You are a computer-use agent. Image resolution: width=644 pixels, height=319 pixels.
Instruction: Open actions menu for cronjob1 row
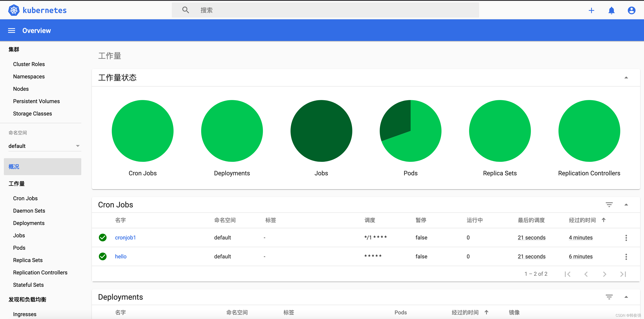click(626, 238)
